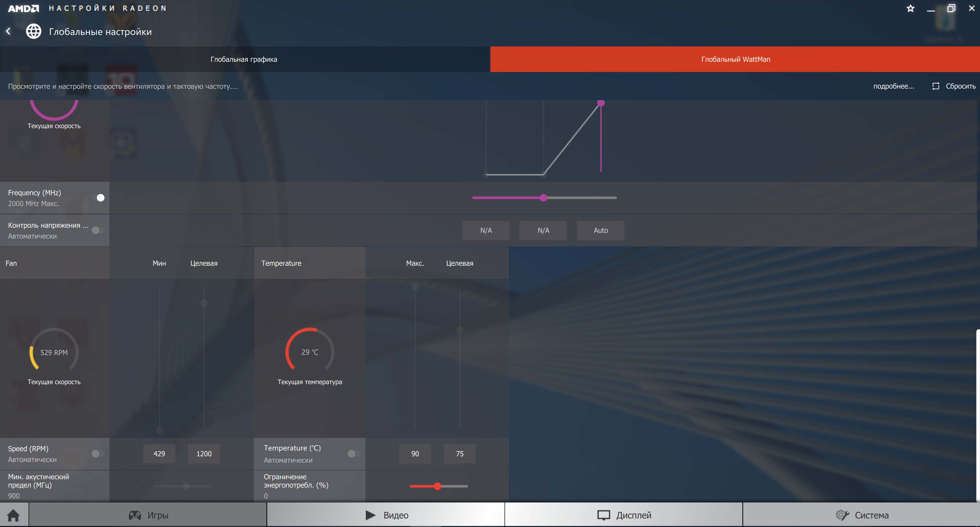Screen dimensions: 980x527
Task: Click the Сбросить button
Action: tap(954, 86)
